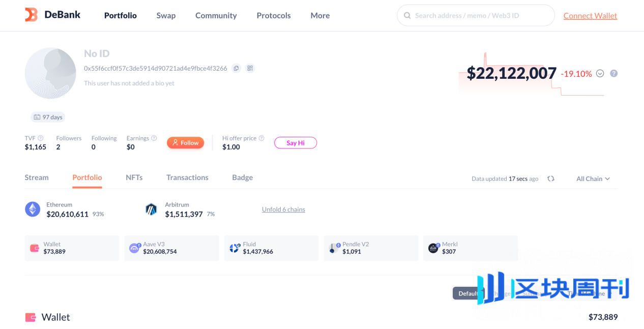The image size is (644, 329).
Task: Select the Arbitrum chain icon
Action: 151,210
